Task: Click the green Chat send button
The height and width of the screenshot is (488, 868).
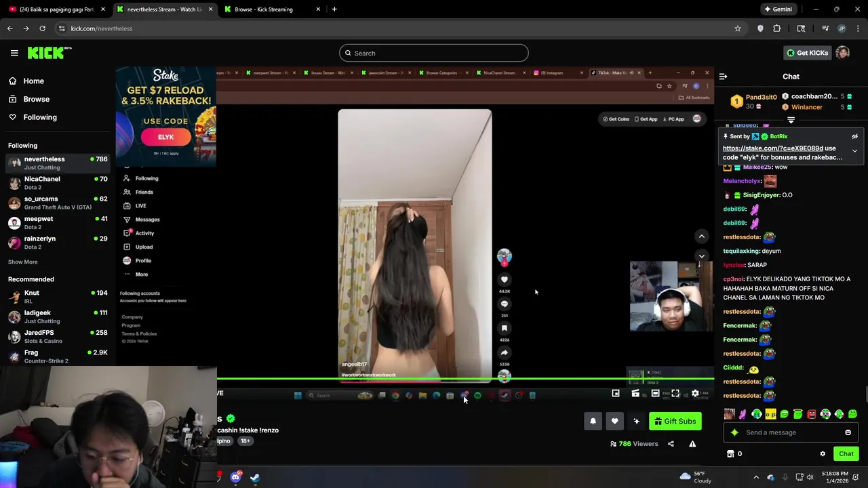Action: point(846,453)
